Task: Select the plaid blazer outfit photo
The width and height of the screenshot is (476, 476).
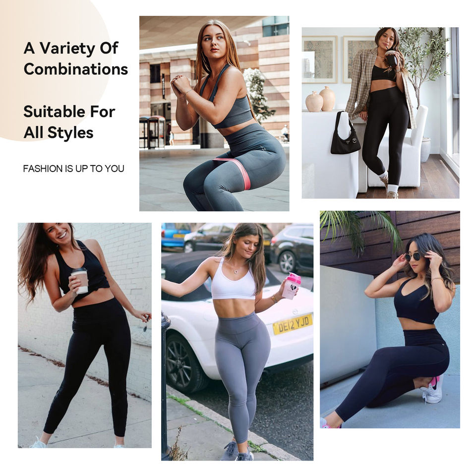Action: click(x=380, y=113)
